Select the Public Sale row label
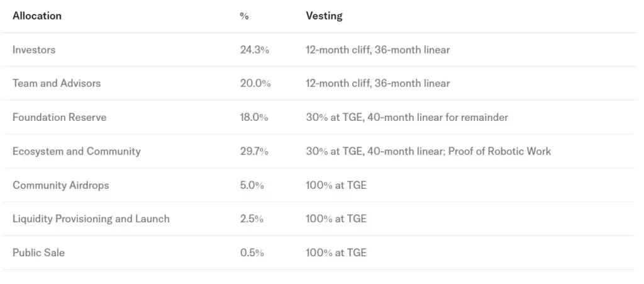644x284 pixels. (38, 253)
